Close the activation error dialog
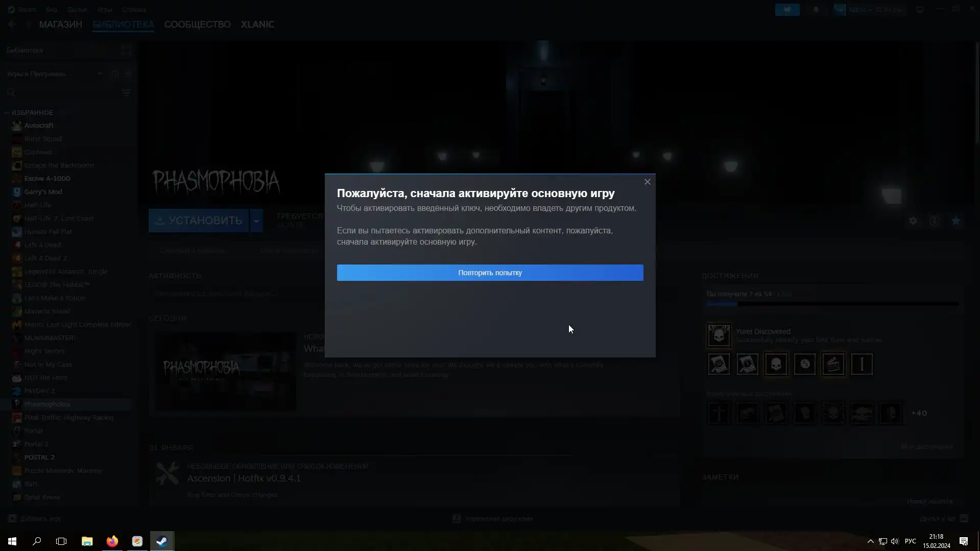This screenshot has height=551, width=980. pyautogui.click(x=647, y=182)
